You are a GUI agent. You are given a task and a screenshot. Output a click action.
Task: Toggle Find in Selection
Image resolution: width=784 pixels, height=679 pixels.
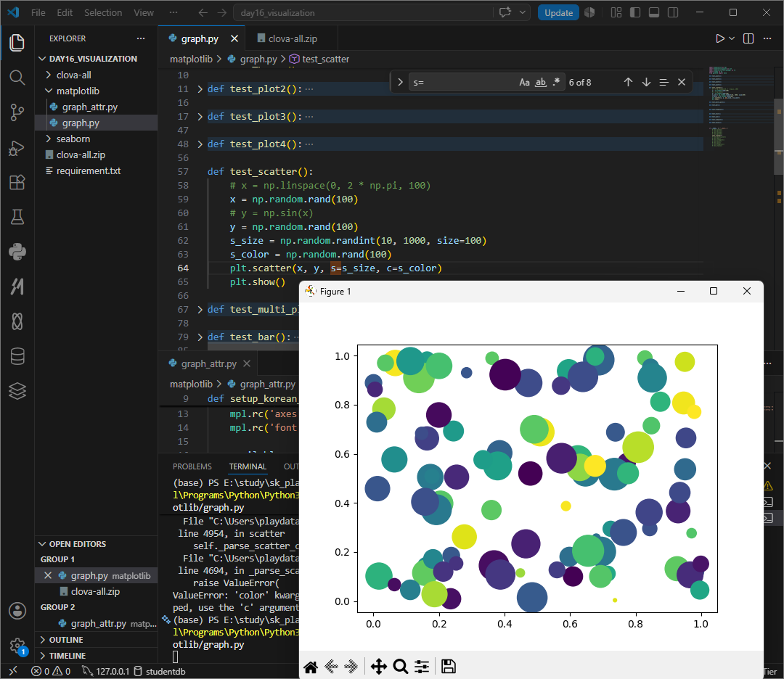(663, 82)
